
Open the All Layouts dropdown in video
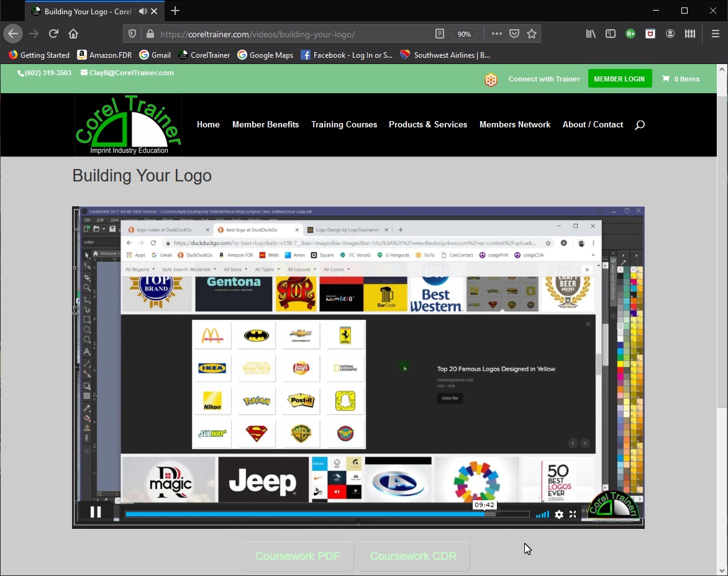point(301,270)
